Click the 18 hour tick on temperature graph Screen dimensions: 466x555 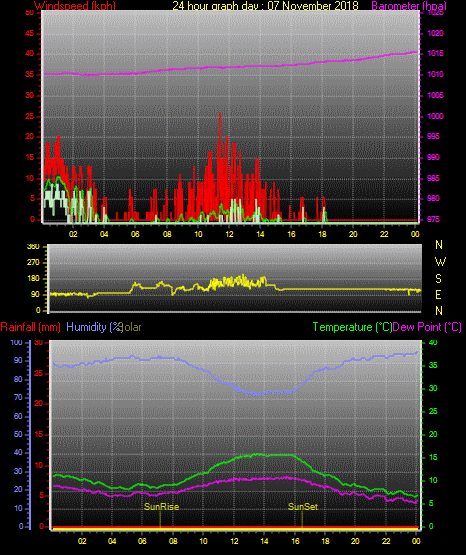pyautogui.click(x=325, y=541)
